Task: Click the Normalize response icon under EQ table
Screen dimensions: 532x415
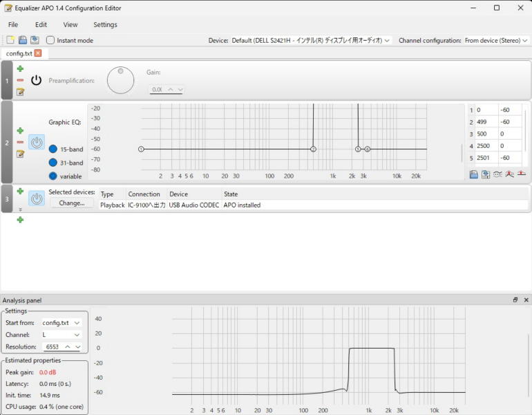Action: (521, 174)
